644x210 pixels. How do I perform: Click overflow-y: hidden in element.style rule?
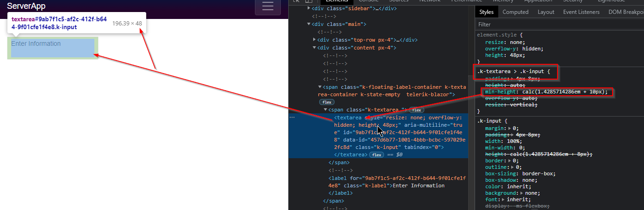[x=514, y=48]
